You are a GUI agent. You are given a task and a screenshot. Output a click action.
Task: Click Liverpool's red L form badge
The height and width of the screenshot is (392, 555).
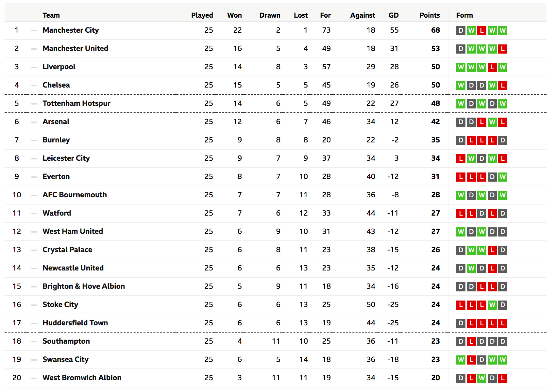[492, 67]
